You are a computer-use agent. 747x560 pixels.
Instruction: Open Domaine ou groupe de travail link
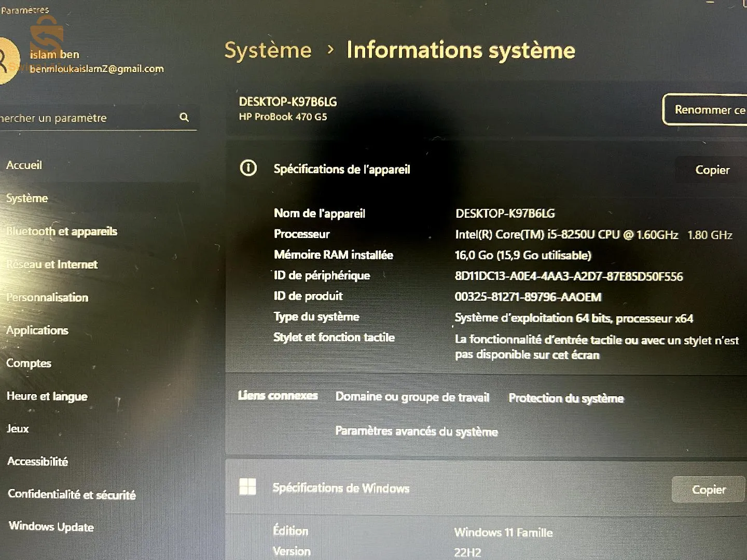tap(412, 397)
